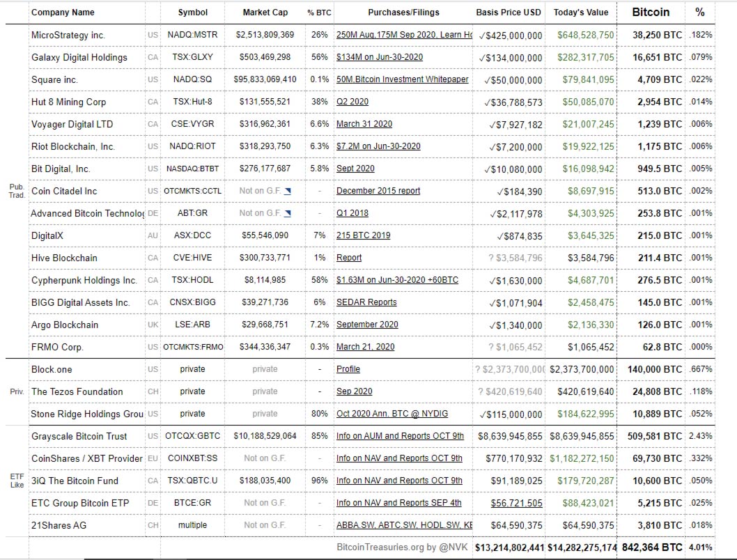
Task: Click the BitcoinTreasuries.org by @NVK footer text
Action: [x=403, y=547]
